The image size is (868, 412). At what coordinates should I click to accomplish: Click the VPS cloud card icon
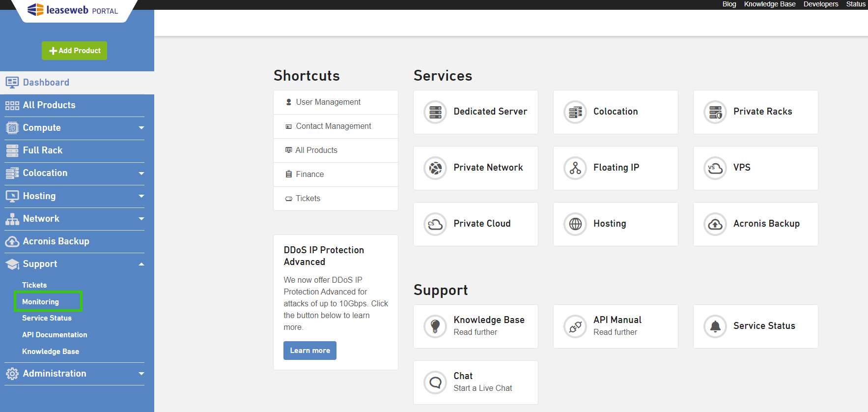tap(715, 168)
